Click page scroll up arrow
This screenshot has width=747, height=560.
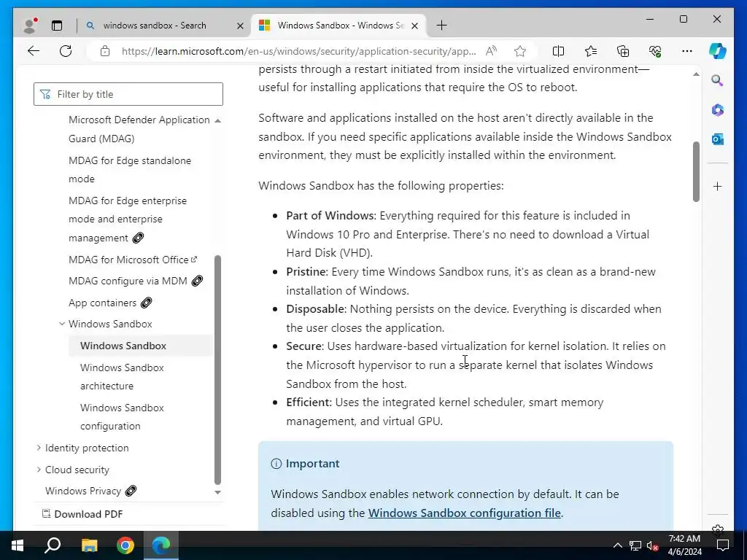point(696,74)
